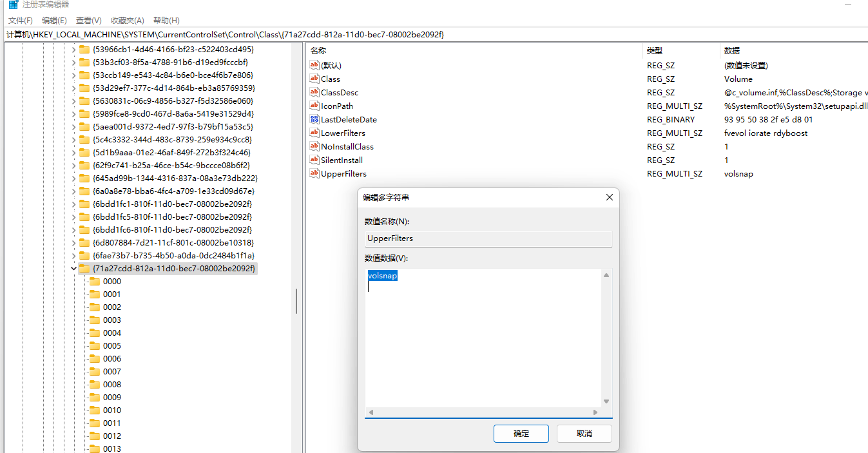This screenshot has height=453, width=868.
Task: Click the tree pane vertical scrollbar thumb
Action: pos(296,302)
